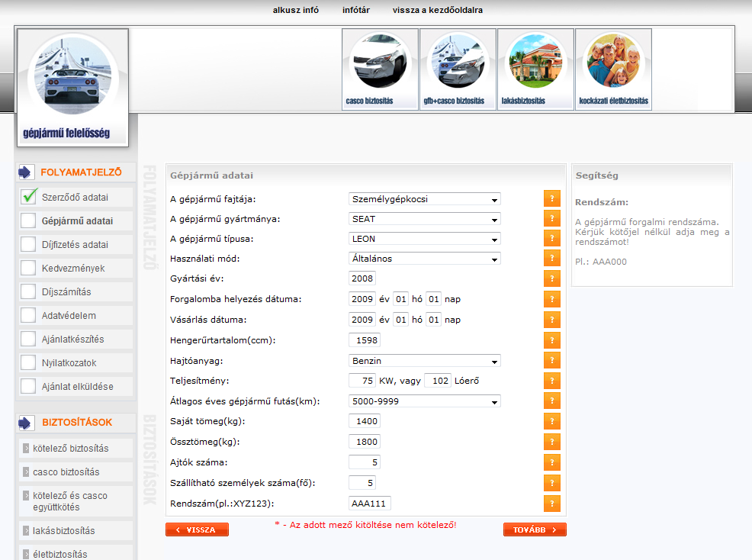Image resolution: width=752 pixels, height=560 pixels.
Task: Open the SEAT make dropdown
Action: [x=425, y=219]
